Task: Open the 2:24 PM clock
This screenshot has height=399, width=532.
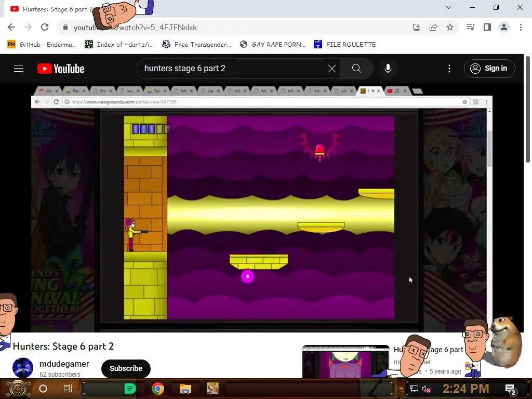Action: tap(465, 389)
